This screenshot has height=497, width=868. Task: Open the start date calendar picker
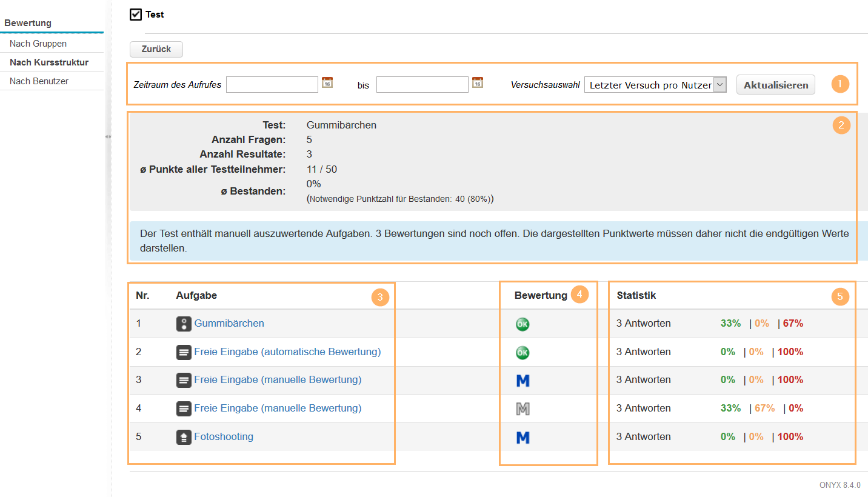(x=327, y=83)
